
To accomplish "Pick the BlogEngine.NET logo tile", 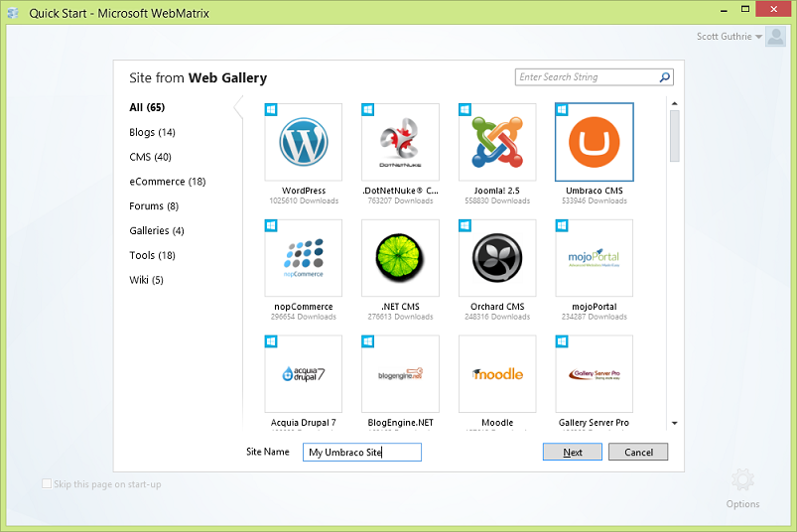I will [x=401, y=374].
